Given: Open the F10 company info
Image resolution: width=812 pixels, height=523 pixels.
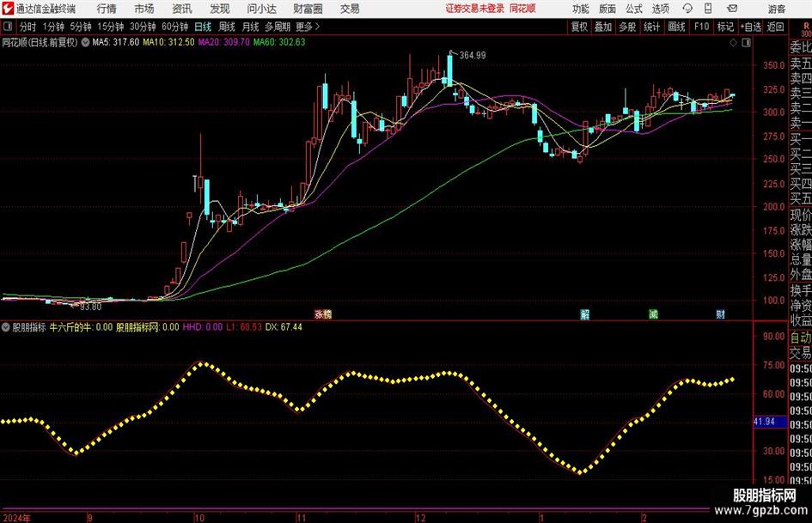Looking at the screenshot, I should [x=702, y=27].
